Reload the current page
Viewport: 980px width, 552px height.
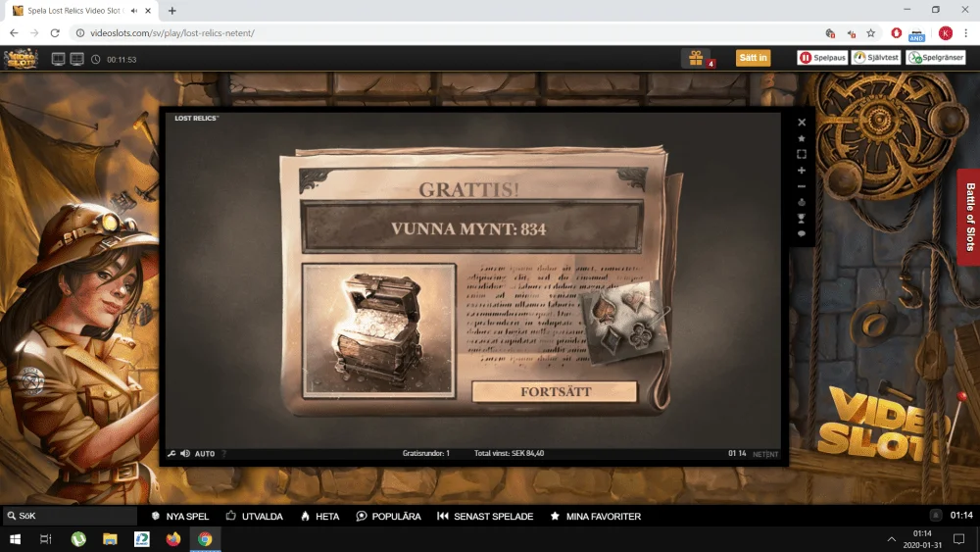[55, 33]
